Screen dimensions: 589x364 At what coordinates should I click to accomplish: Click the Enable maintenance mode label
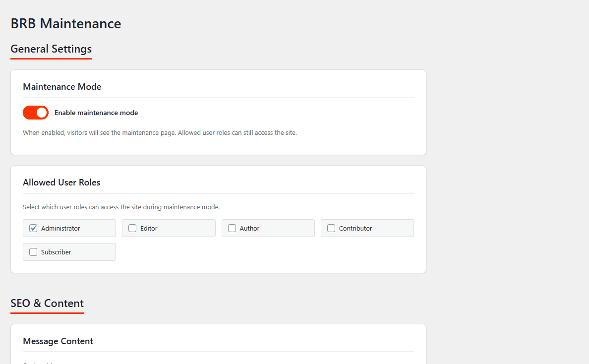[x=96, y=113]
